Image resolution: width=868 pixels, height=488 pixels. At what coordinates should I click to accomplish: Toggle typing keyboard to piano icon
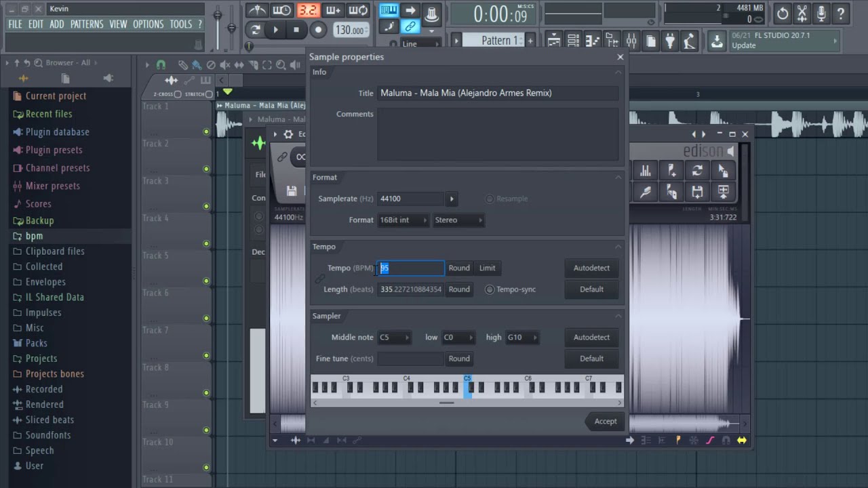(x=389, y=10)
